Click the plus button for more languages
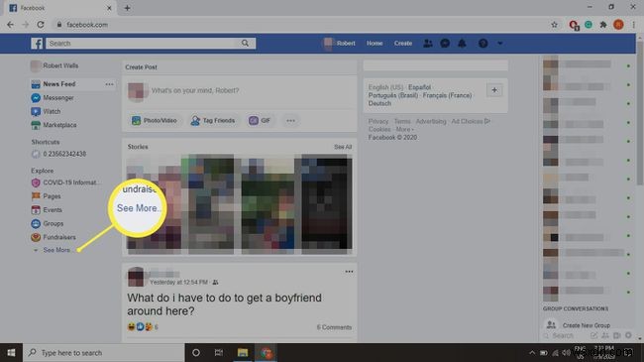This screenshot has height=362, width=644. coord(494,90)
